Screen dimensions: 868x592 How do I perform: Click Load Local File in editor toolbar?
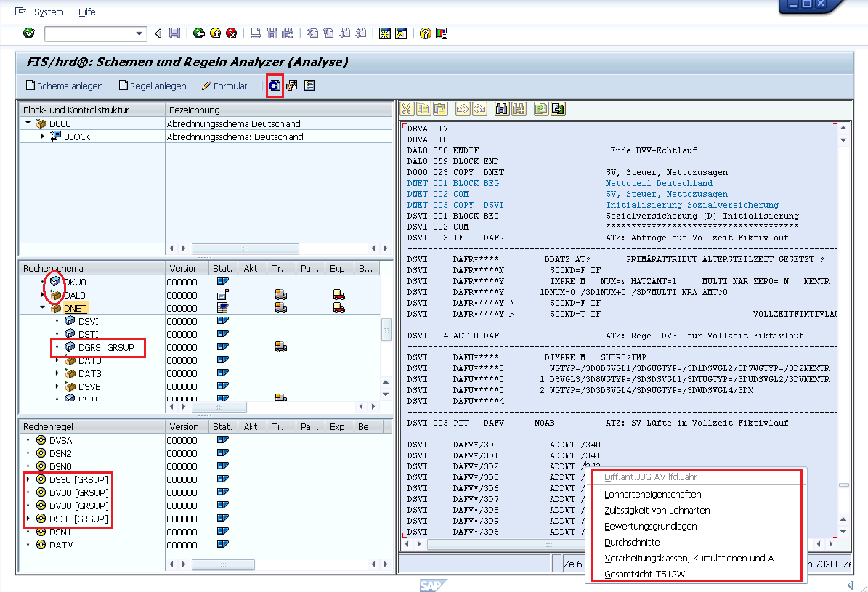point(541,109)
